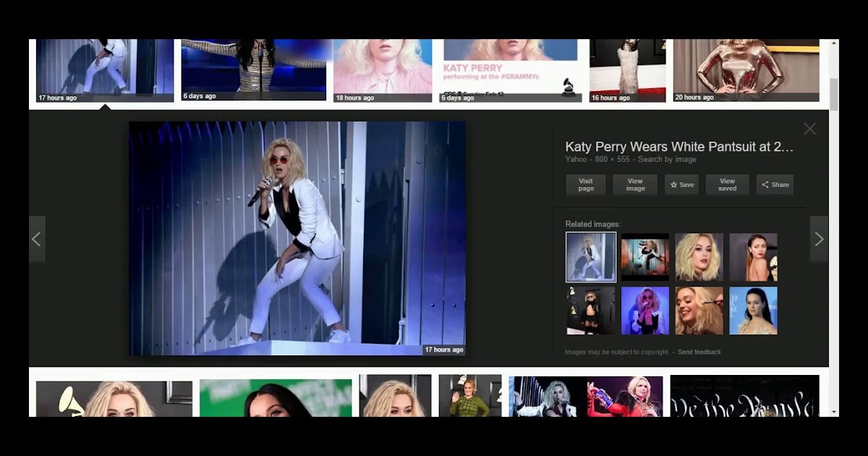The width and height of the screenshot is (868, 456).
Task: Click the 'Search by image' link
Action: tap(667, 159)
